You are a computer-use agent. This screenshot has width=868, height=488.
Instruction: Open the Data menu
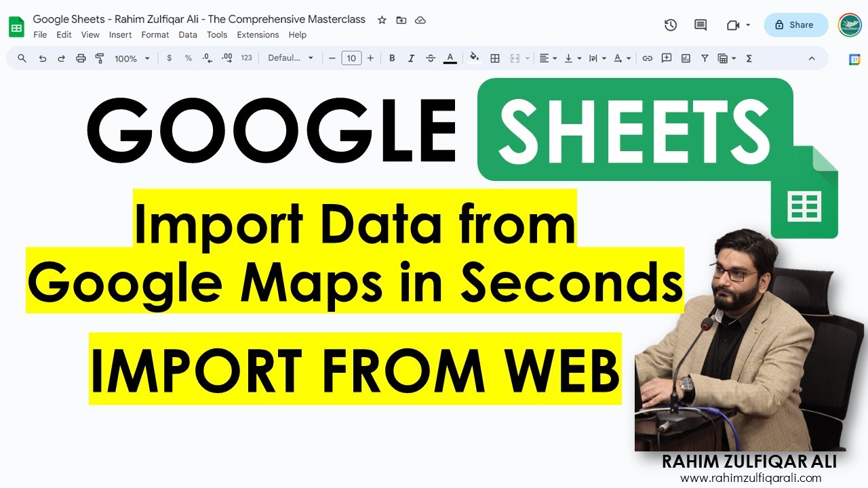[188, 35]
